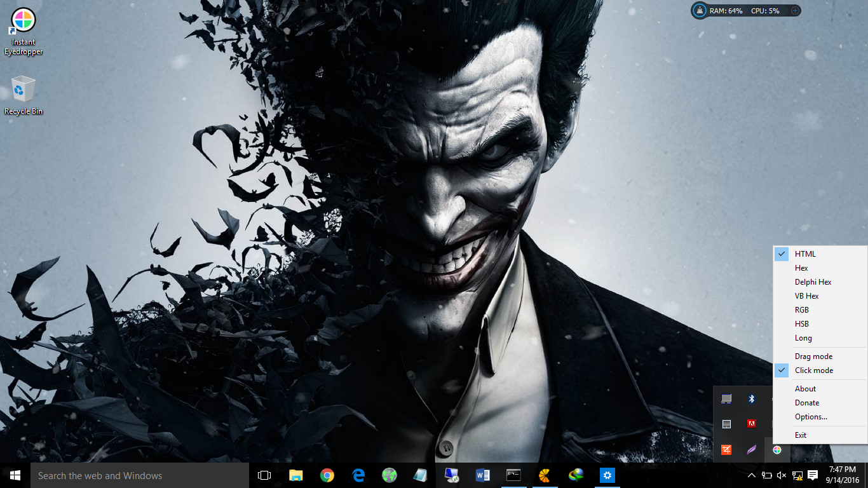Open Internet Download Manager taskbar icon
868x488 pixels.
[x=576, y=475]
